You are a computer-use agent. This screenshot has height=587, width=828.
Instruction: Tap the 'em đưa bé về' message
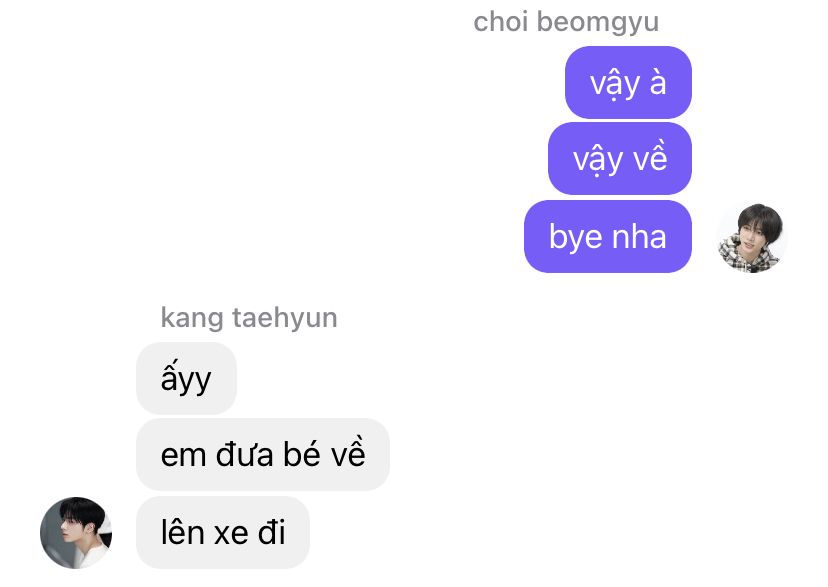pyautogui.click(x=262, y=454)
